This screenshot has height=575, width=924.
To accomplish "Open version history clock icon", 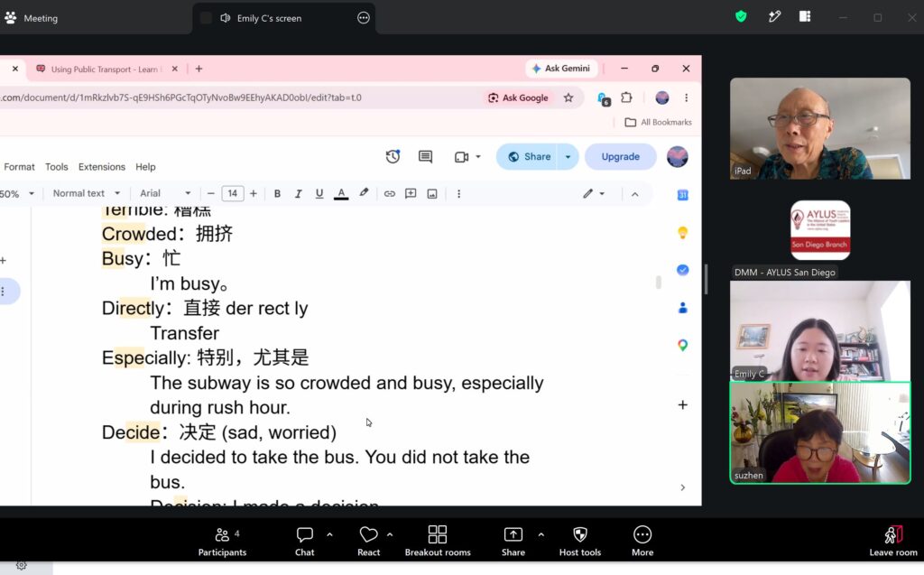I will click(393, 157).
